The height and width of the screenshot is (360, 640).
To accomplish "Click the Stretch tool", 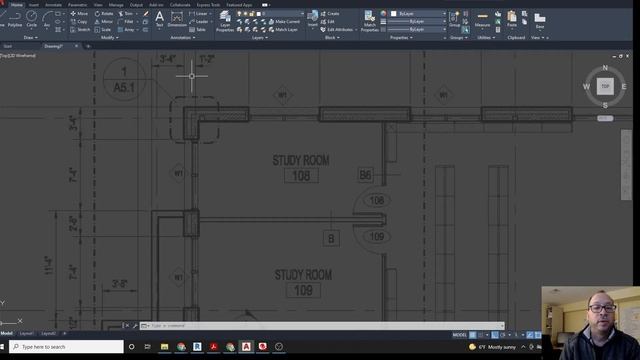I will [x=80, y=30].
